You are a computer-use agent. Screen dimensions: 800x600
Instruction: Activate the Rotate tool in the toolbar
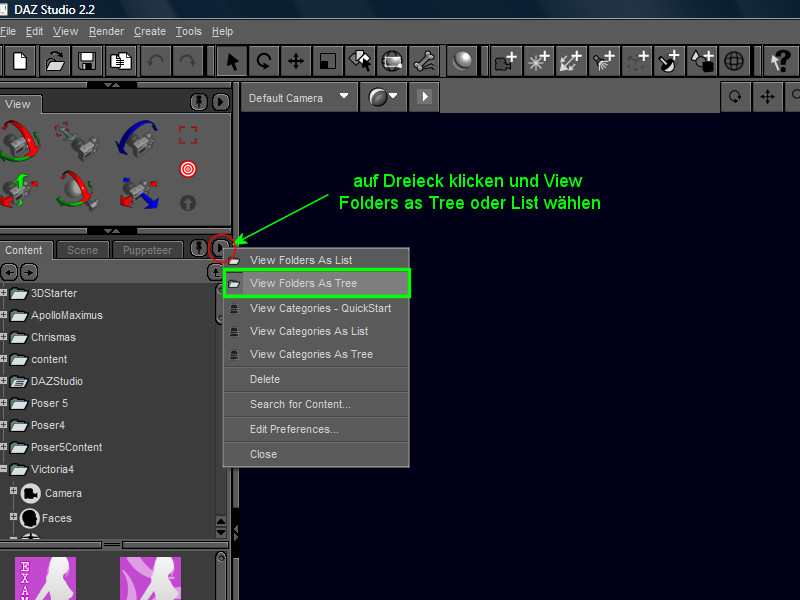(264, 61)
